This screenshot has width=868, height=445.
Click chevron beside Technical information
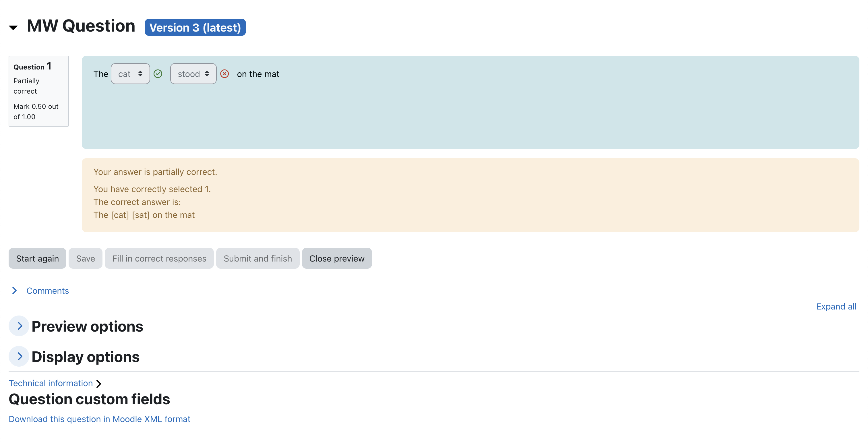(99, 384)
